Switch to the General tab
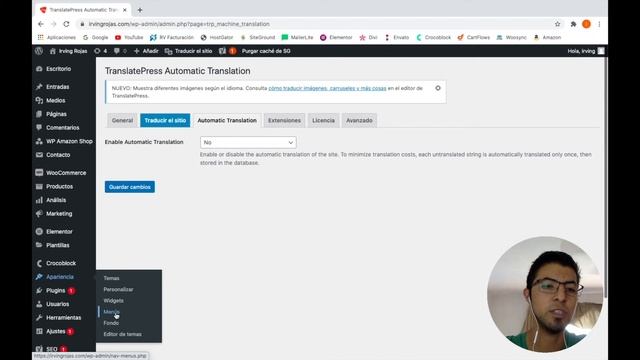The height and width of the screenshot is (360, 640). point(122,120)
